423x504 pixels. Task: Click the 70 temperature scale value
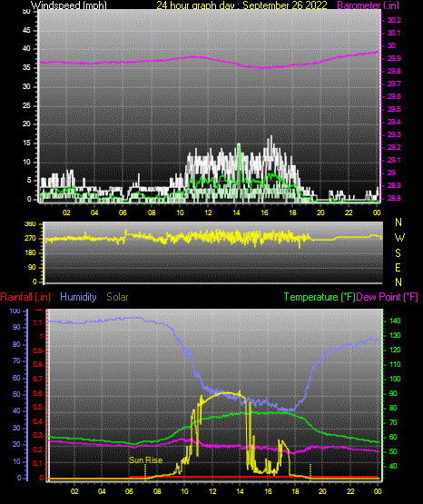coord(393,422)
